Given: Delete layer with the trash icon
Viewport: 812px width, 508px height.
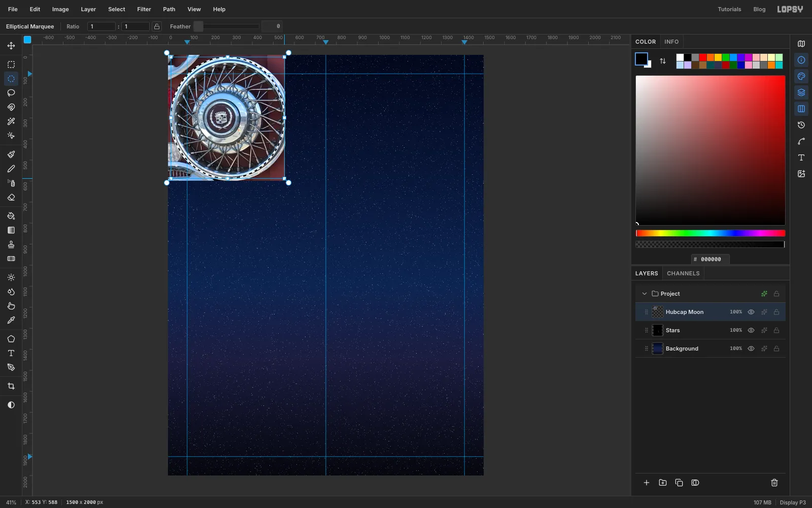Looking at the screenshot, I should tap(774, 483).
